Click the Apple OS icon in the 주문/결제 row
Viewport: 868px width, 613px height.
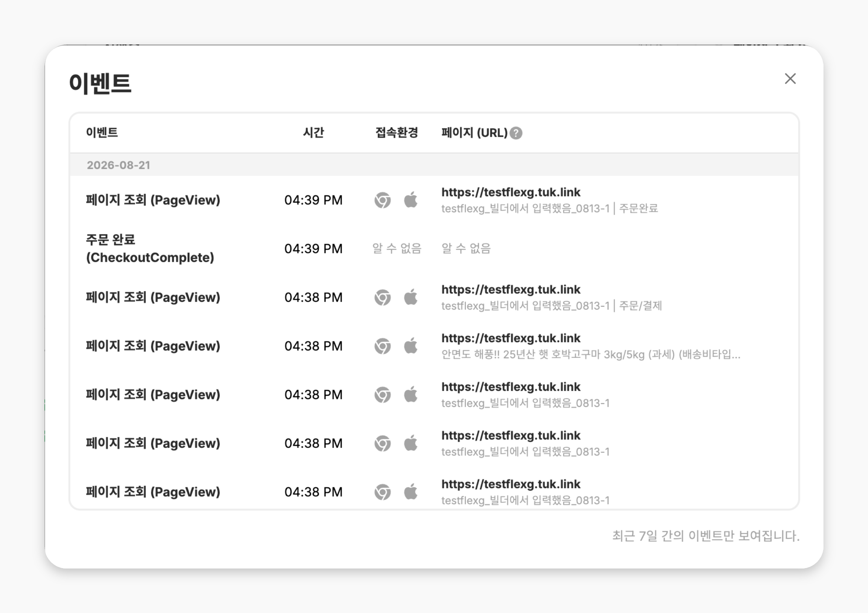click(411, 297)
